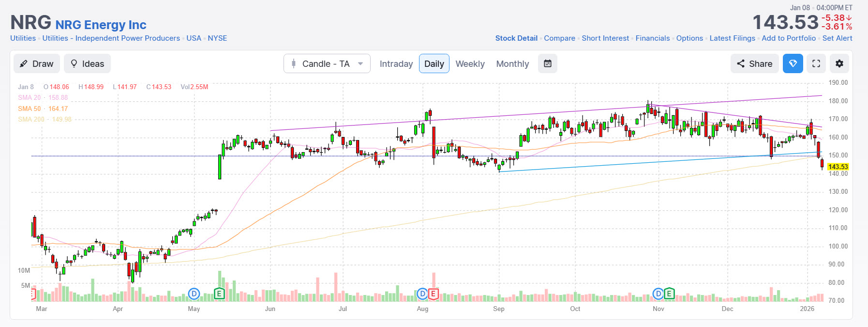Click the Ideas lightbulb button
Image resolution: width=868 pixels, height=327 pixels.
(87, 64)
